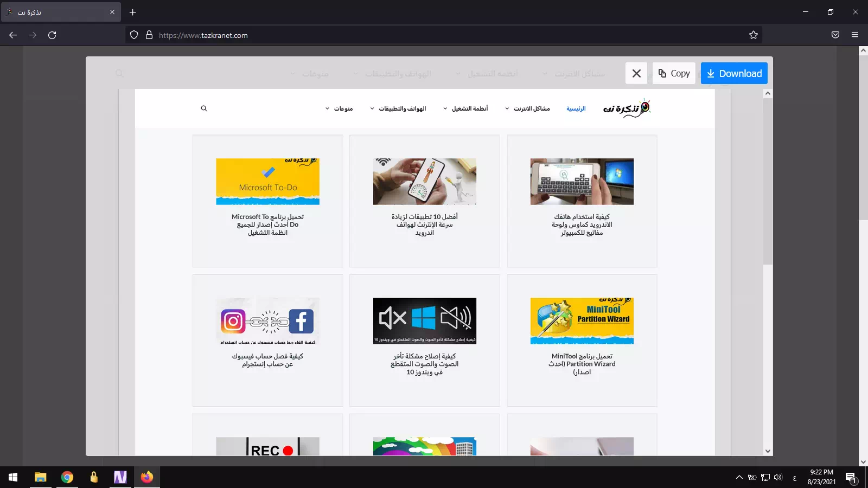Image resolution: width=868 pixels, height=488 pixels.
Task: Go back to previous page
Action: pos(13,35)
